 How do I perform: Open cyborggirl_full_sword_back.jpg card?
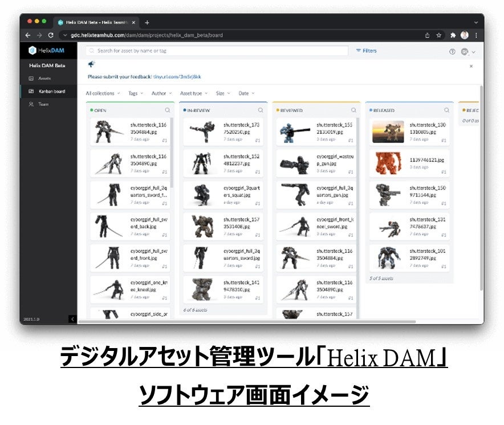pos(130,227)
